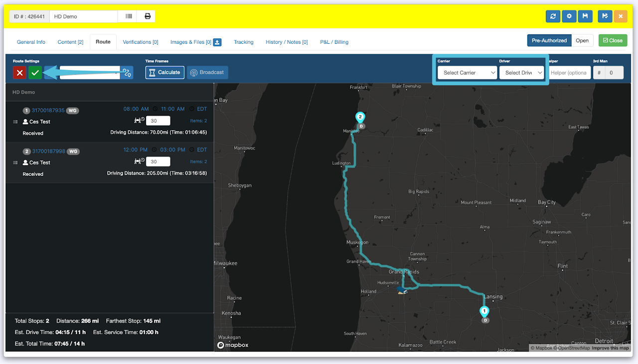Open the Select Carrier dropdown
Viewport: 638px width, 364px height.
coord(468,73)
